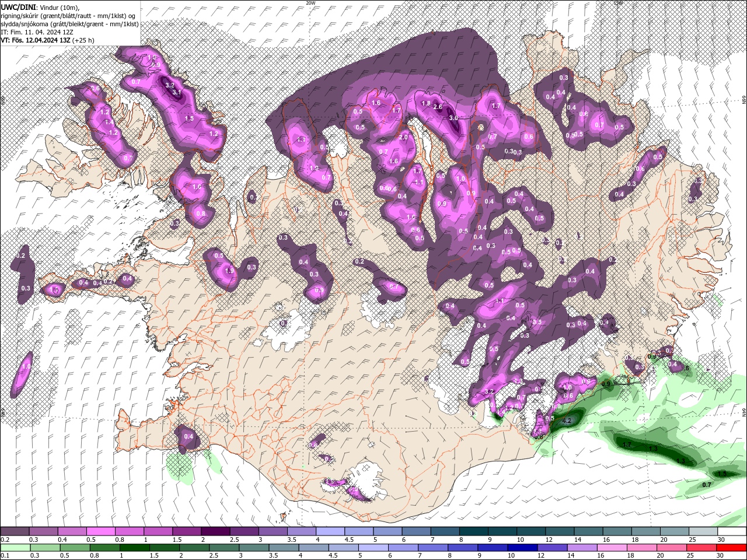
Task: Pick the navy blue swatch between 10 and 12
Action: coord(521,548)
